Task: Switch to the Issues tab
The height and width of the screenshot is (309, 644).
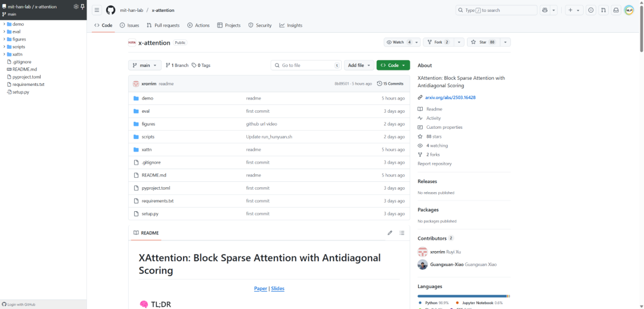Action: (129, 26)
